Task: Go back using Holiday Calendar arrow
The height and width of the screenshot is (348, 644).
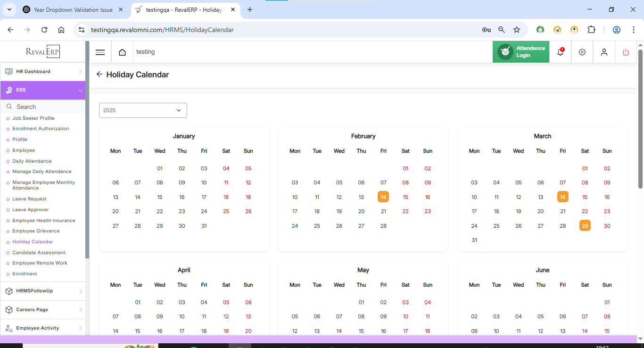Action: pos(99,75)
